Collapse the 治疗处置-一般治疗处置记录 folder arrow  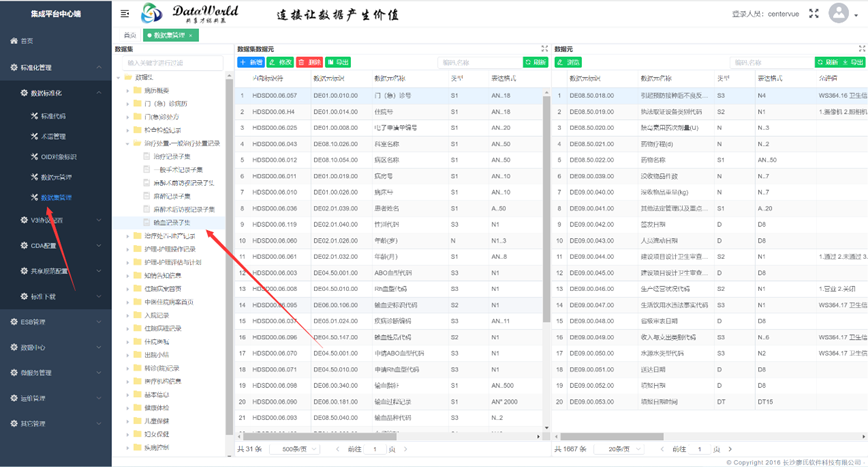[127, 143]
